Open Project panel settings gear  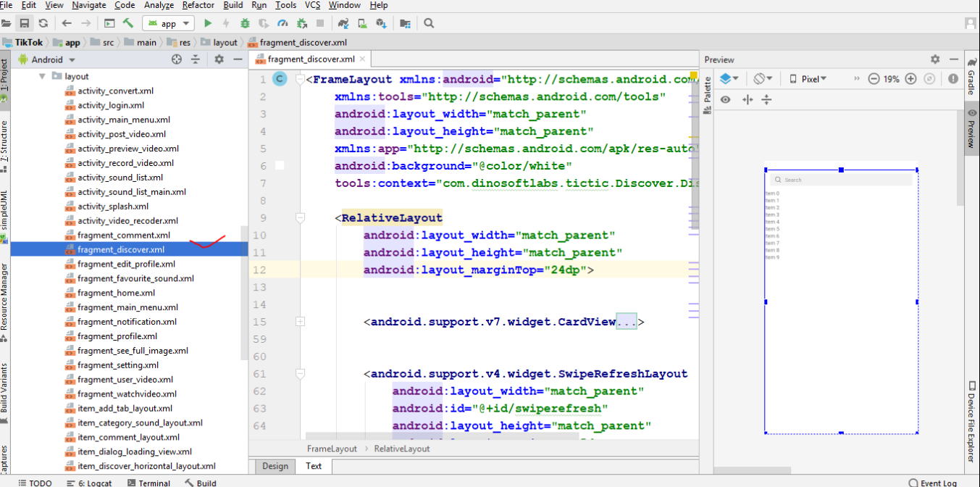coord(219,59)
